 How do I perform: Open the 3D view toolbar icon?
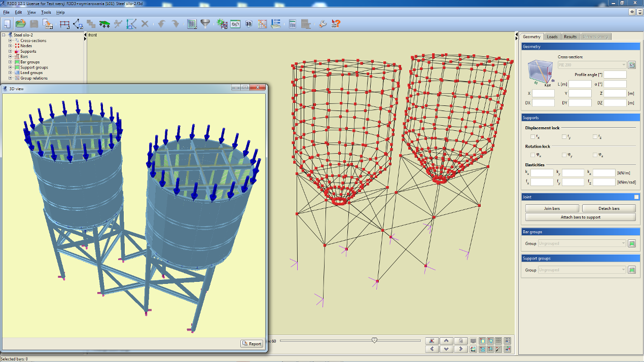[x=249, y=23]
